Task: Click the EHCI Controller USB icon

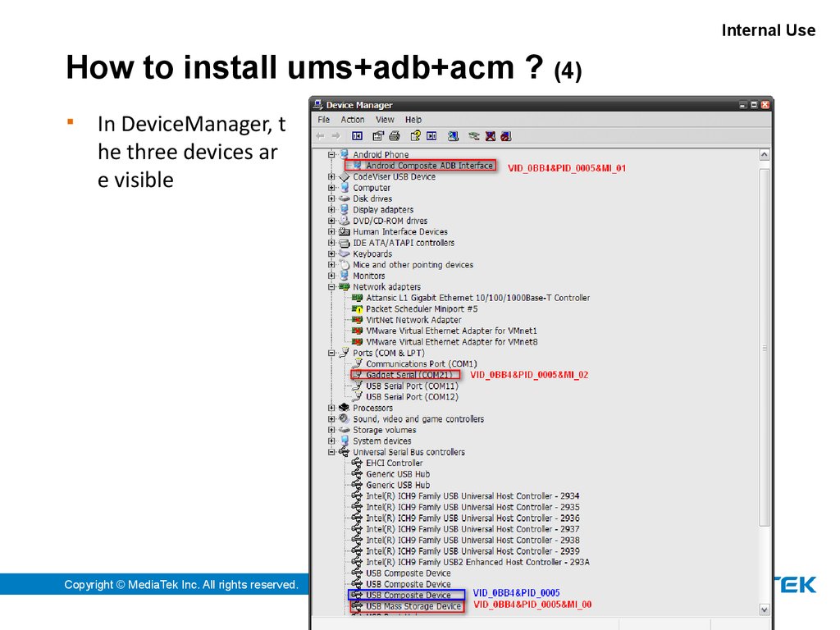Action: (357, 463)
